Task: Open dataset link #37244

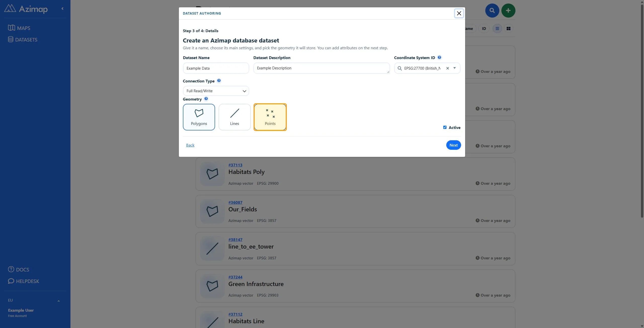Action: [235, 277]
